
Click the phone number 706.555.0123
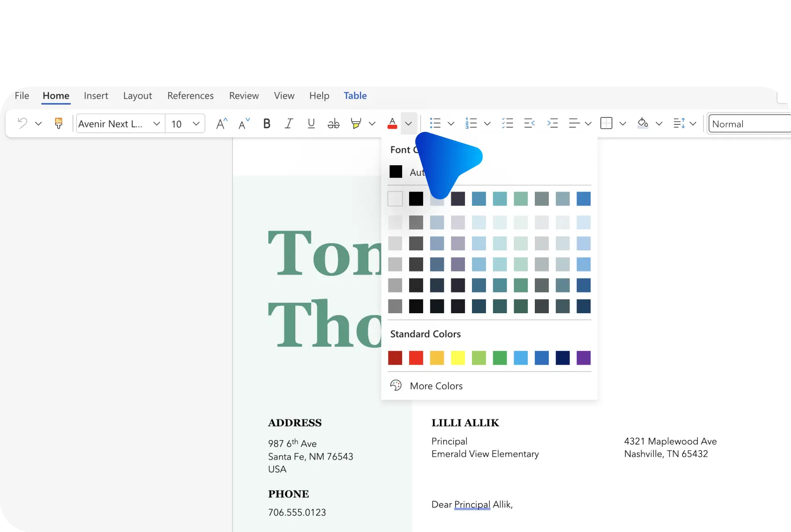click(297, 512)
